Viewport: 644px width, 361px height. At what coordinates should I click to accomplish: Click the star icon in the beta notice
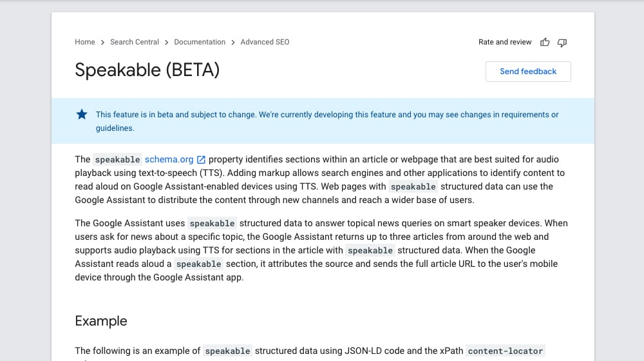tap(82, 114)
